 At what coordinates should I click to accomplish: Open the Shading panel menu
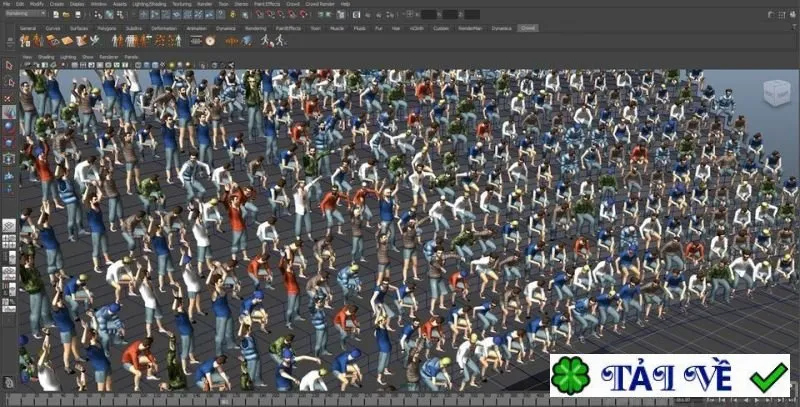pyautogui.click(x=45, y=57)
